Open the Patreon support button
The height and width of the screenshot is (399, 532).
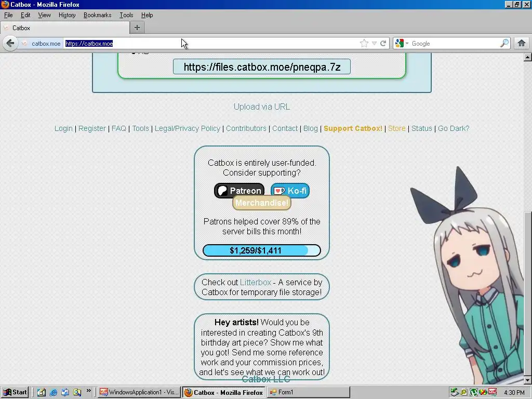click(239, 191)
